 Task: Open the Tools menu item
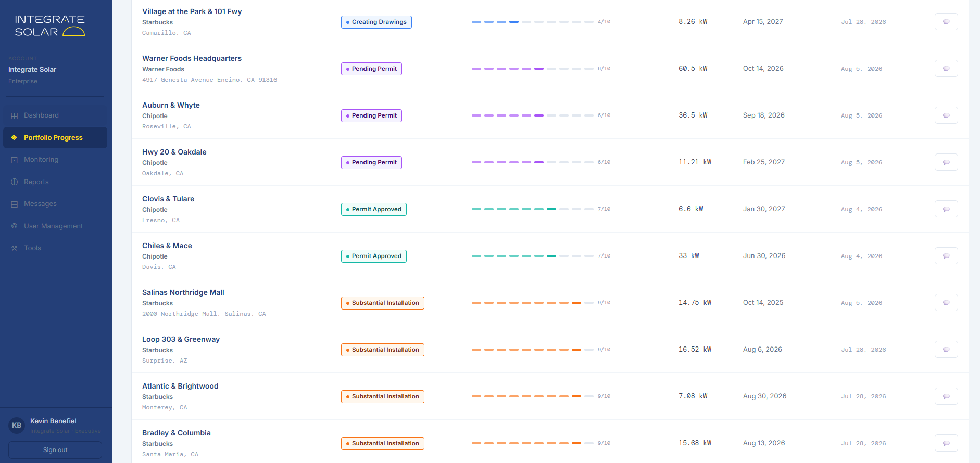tap(55, 248)
